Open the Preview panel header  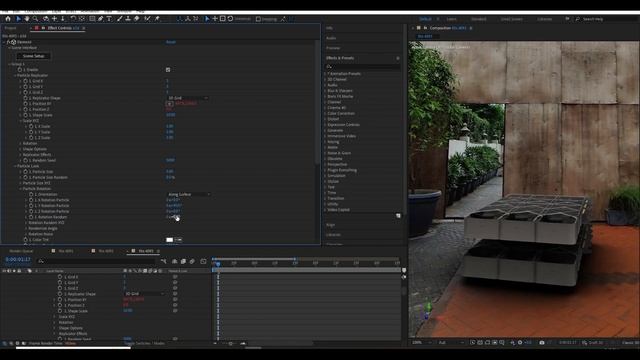point(333,48)
